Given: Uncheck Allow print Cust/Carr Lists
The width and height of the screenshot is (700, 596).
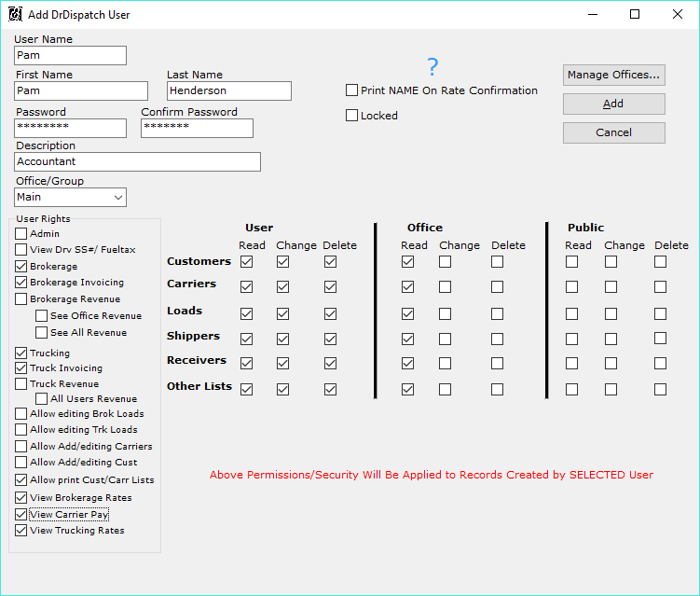Looking at the screenshot, I should 21,479.
